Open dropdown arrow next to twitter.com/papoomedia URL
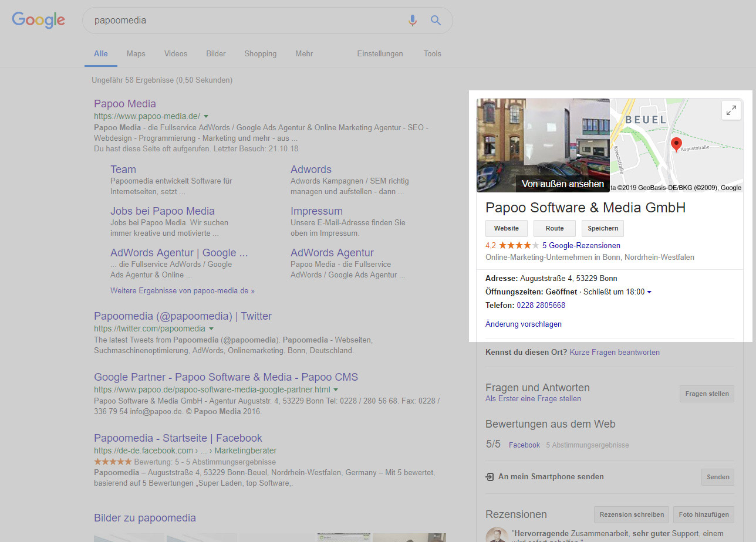This screenshot has height=542, width=756. (x=211, y=328)
